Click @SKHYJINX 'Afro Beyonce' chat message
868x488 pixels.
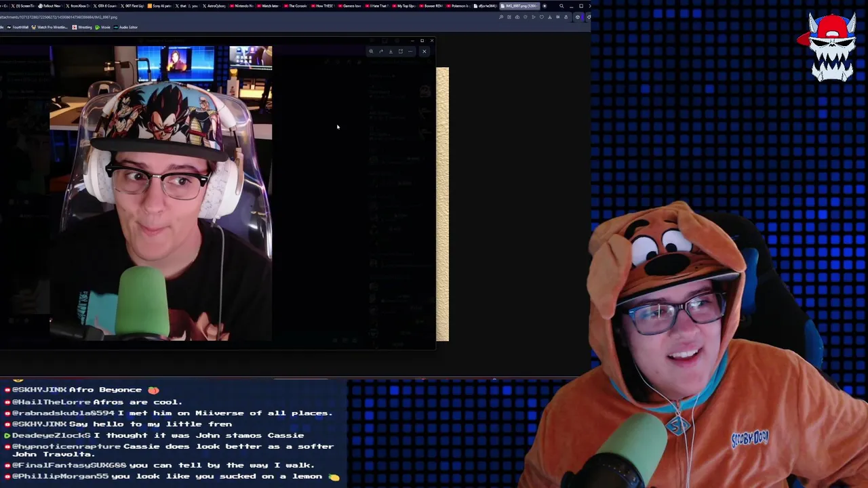[82, 390]
